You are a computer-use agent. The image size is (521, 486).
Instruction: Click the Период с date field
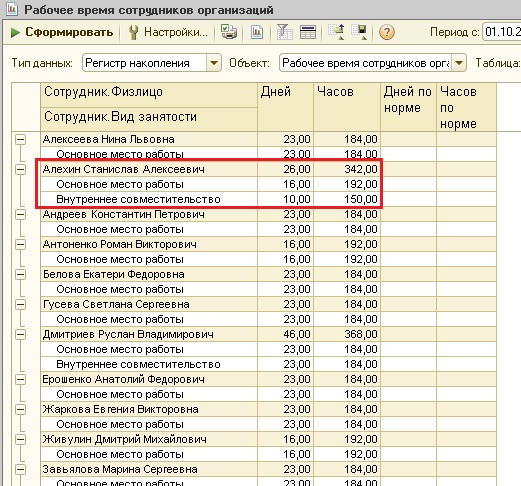[502, 32]
